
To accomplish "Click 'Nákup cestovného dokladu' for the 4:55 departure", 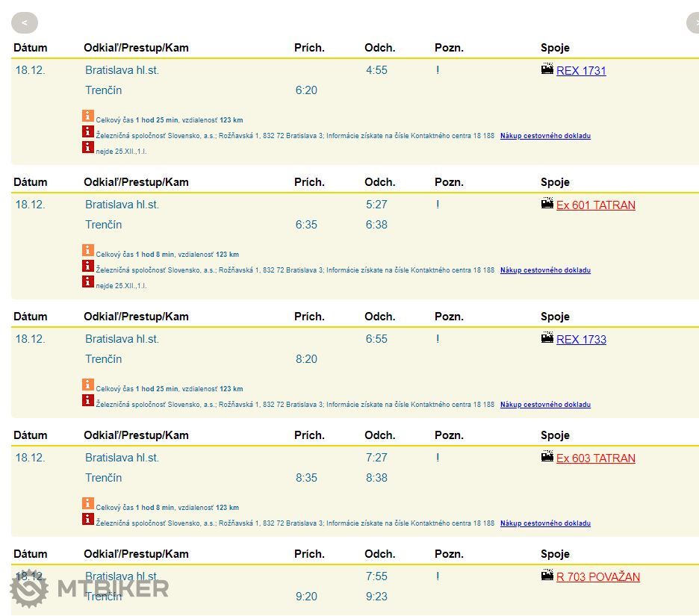I will coord(545,136).
